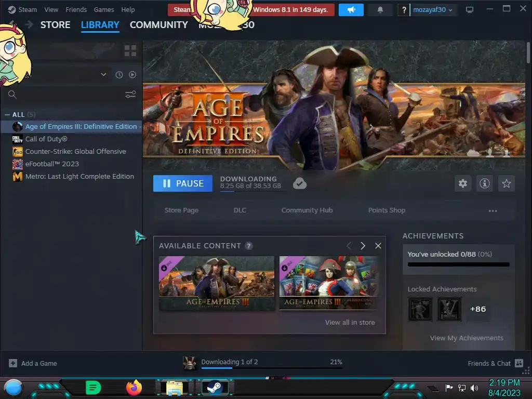This screenshot has width=532, height=399.
Task: Open the Points Shop link
Action: [387, 210]
